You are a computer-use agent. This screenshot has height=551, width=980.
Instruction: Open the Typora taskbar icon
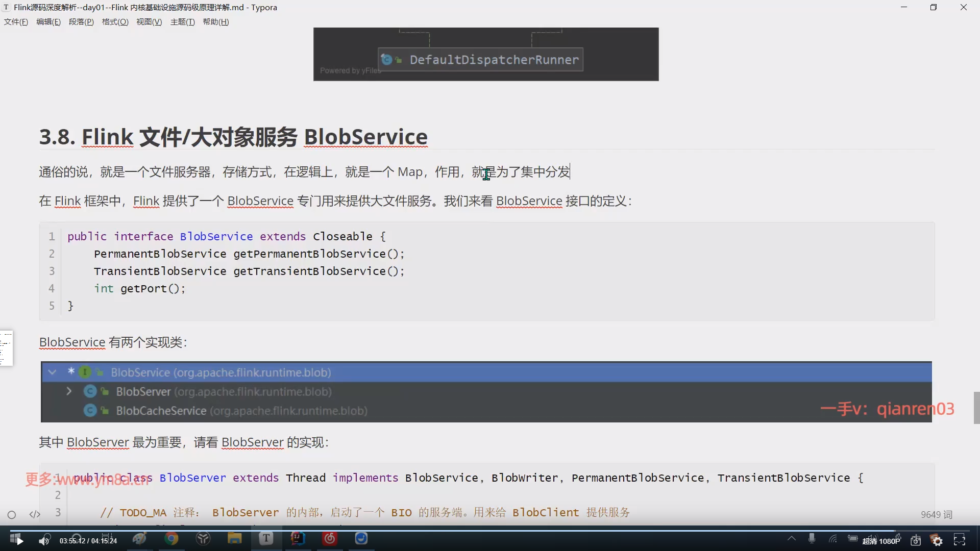266,539
